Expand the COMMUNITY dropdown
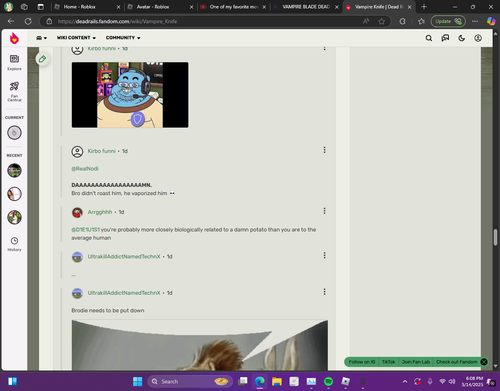The height and width of the screenshot is (391, 500). tap(123, 38)
